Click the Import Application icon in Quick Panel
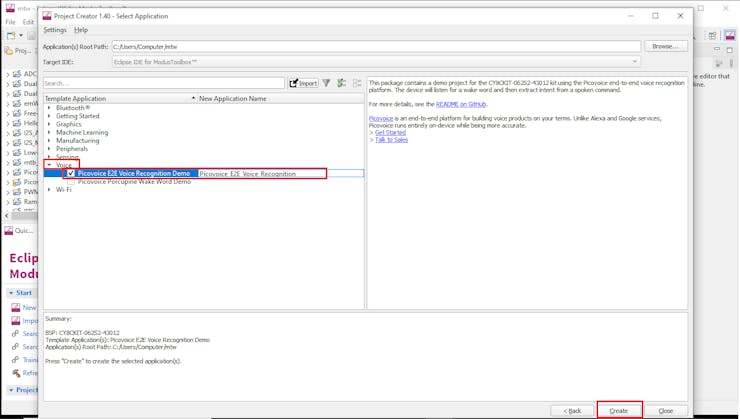The height and width of the screenshot is (419, 740). pos(16,320)
